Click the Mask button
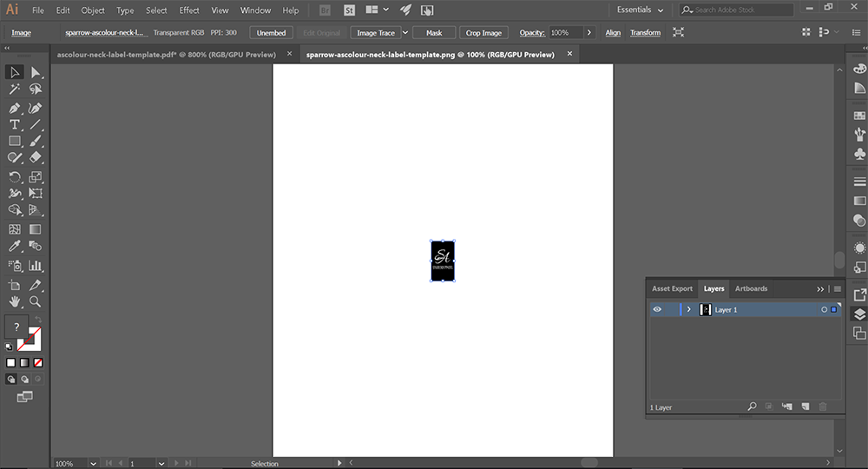Image resolution: width=868 pixels, height=469 pixels. point(434,33)
